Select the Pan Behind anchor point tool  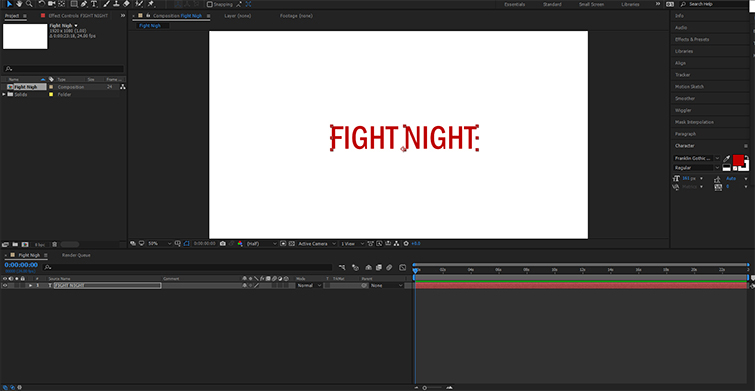coord(62,4)
